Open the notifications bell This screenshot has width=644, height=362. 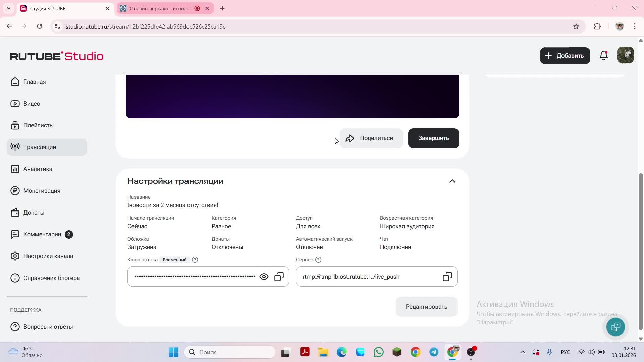[603, 56]
